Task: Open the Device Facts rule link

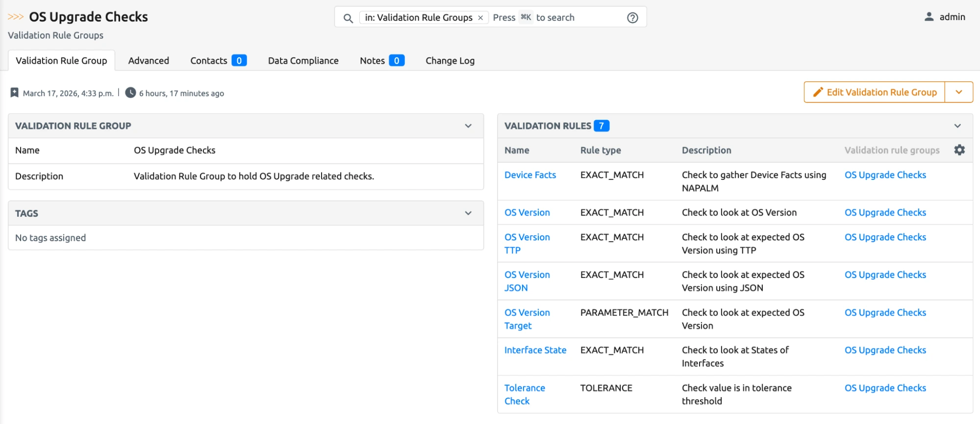Action: coord(530,175)
